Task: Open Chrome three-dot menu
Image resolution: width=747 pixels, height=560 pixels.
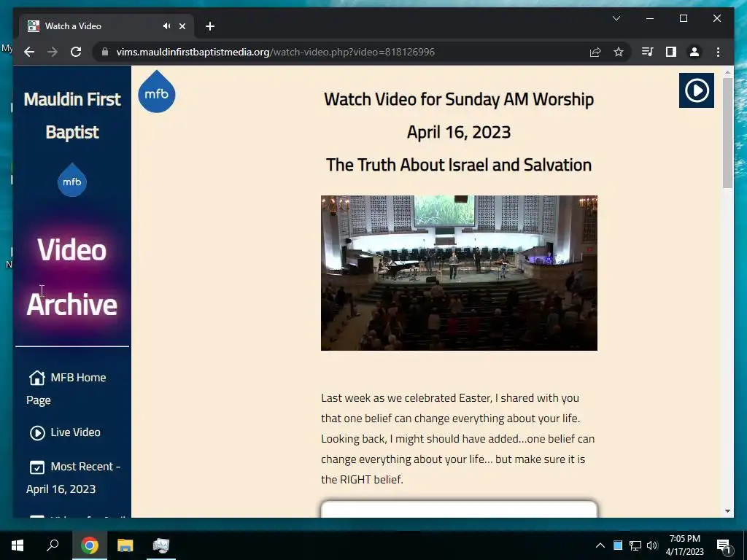Action: point(718,52)
